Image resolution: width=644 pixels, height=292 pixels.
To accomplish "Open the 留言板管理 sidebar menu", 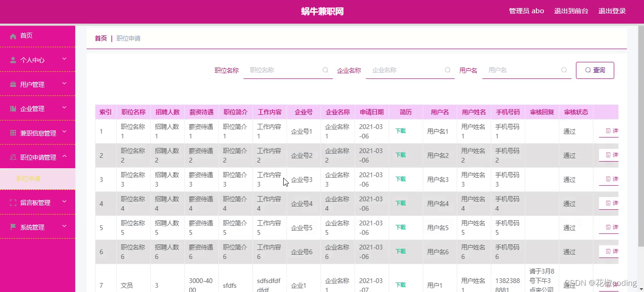I will 37,203.
